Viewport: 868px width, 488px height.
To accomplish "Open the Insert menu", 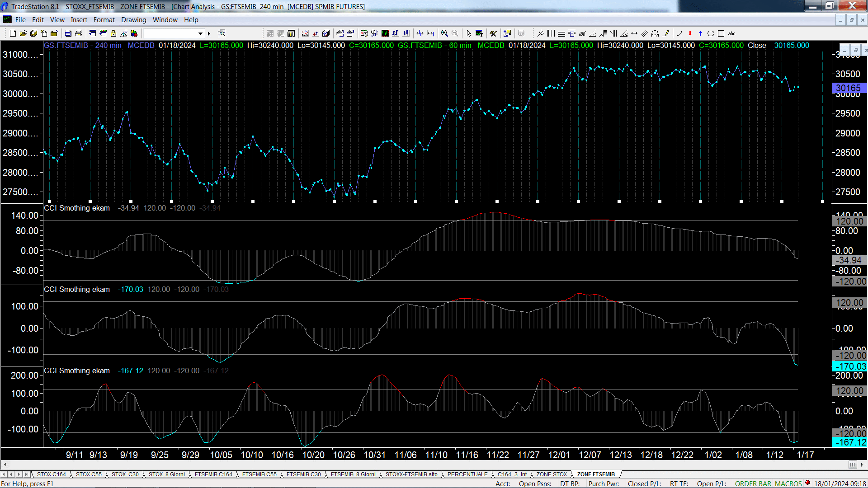I will coord(79,20).
